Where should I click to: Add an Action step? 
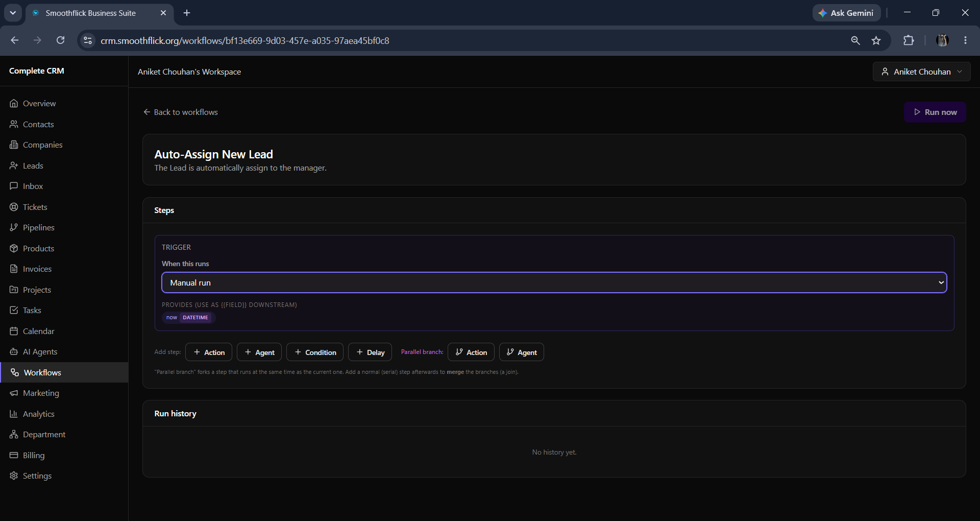click(x=209, y=352)
